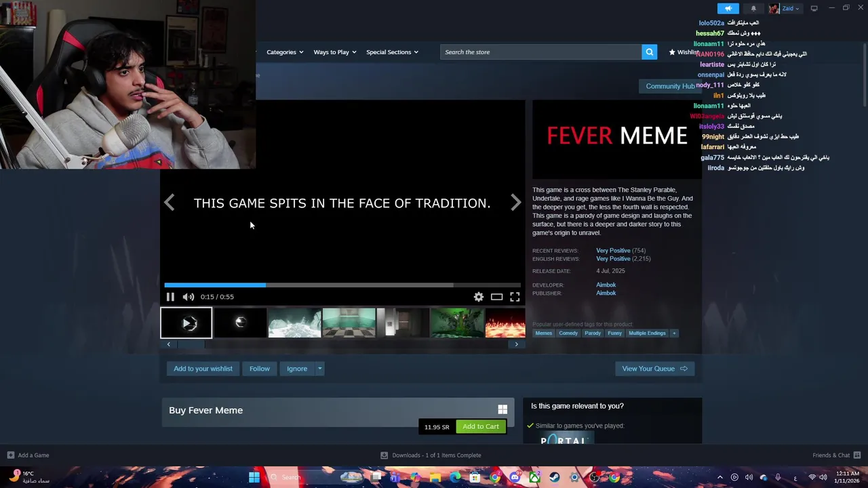This screenshot has width=868, height=488.
Task: Expand more tags with plus button
Action: pos(674,333)
